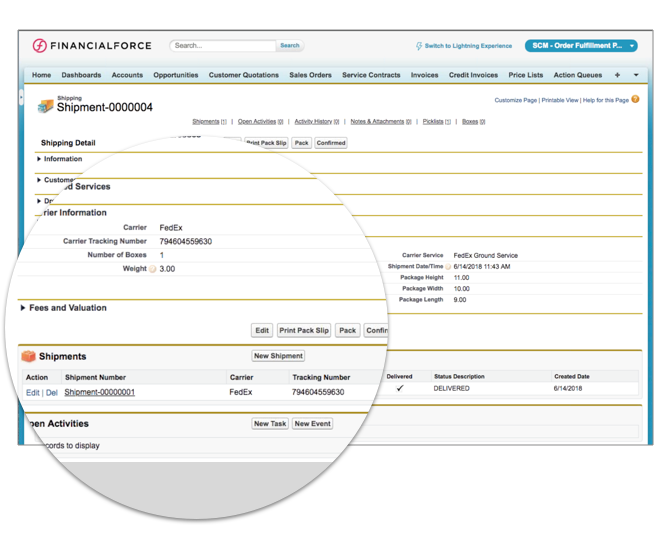
Task: Click in the Search input field
Action: click(x=223, y=45)
